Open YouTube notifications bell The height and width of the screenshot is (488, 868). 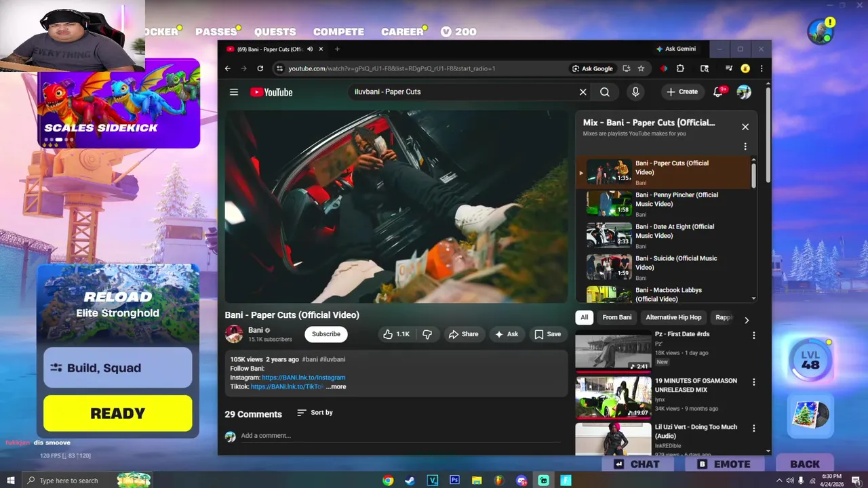coord(718,92)
